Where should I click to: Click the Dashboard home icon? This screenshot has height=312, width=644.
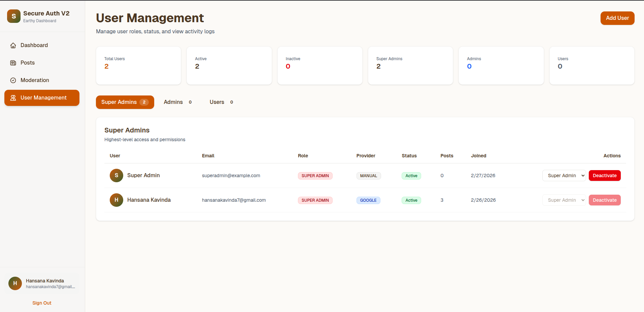click(13, 45)
